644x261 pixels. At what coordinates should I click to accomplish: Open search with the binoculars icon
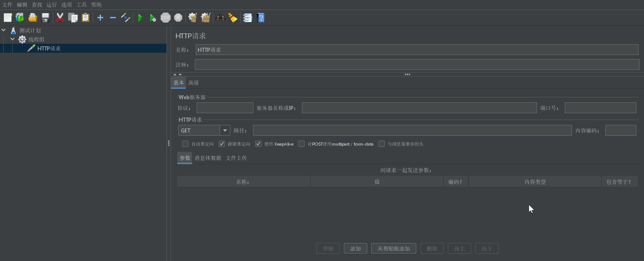pos(221,18)
